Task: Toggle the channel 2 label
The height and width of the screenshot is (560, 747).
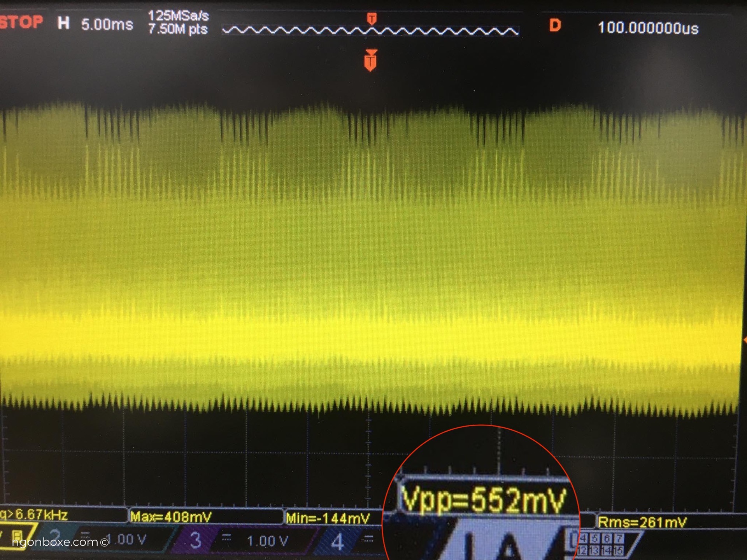Action: click(54, 537)
